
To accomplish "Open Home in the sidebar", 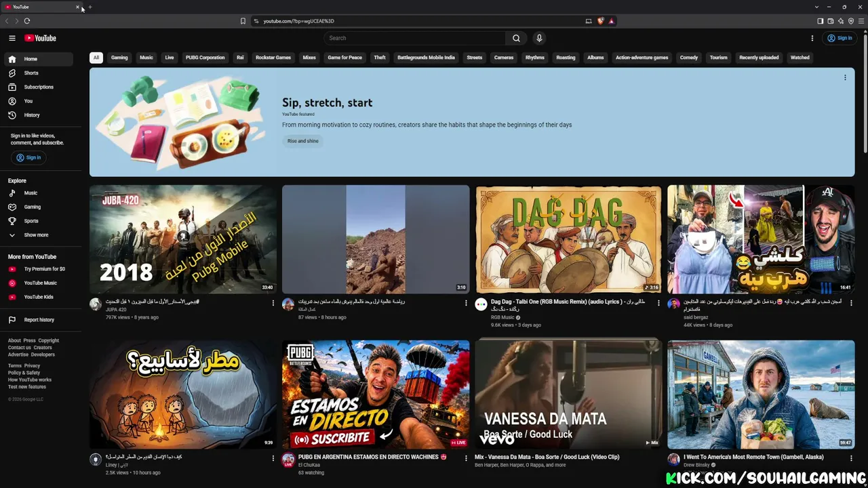I will coord(39,59).
